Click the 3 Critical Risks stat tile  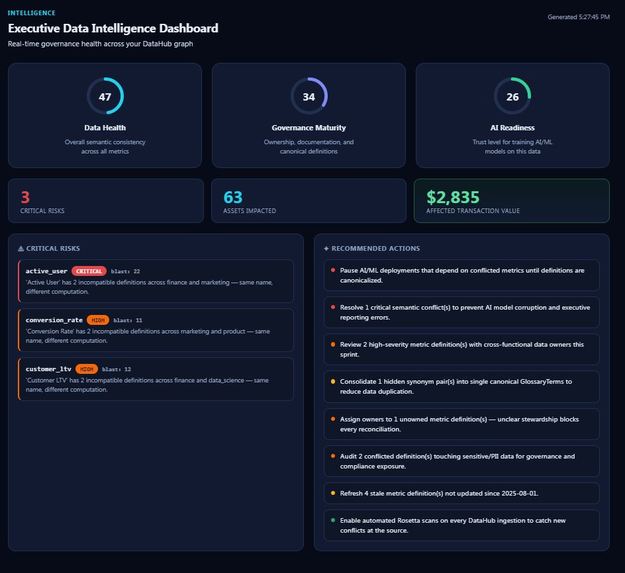(x=106, y=201)
